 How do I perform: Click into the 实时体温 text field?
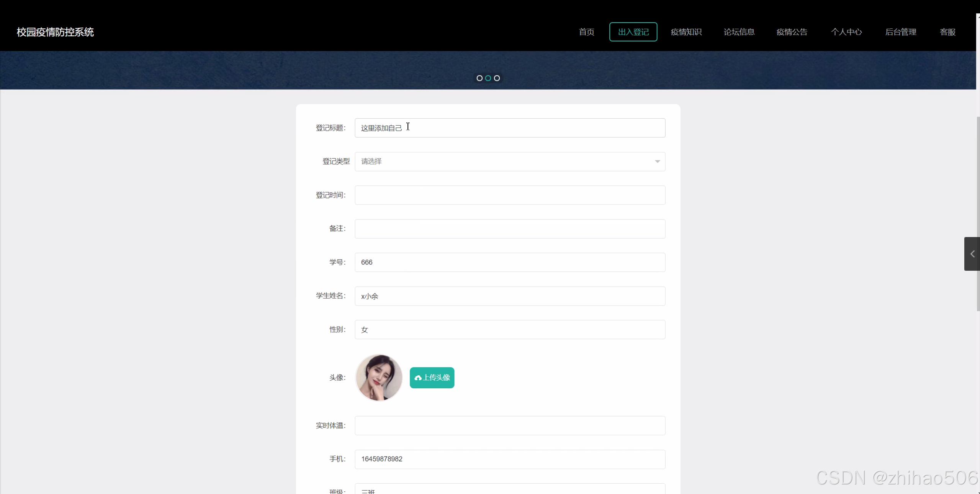pos(509,426)
